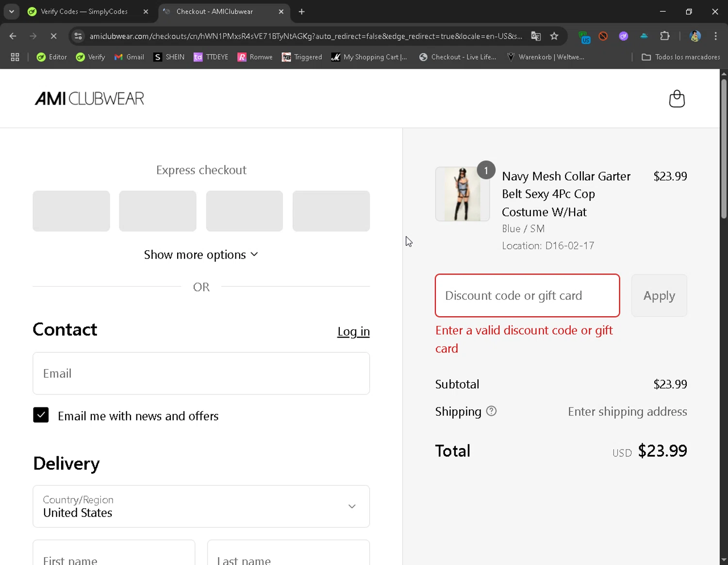Viewport: 728px width, 565px height.
Task: Click the second express checkout button
Action: (158, 211)
